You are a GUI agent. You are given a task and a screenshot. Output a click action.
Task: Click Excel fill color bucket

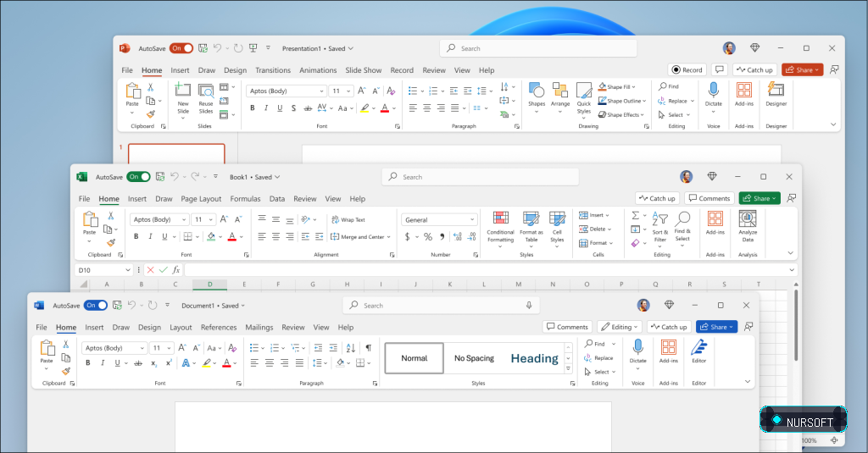211,237
